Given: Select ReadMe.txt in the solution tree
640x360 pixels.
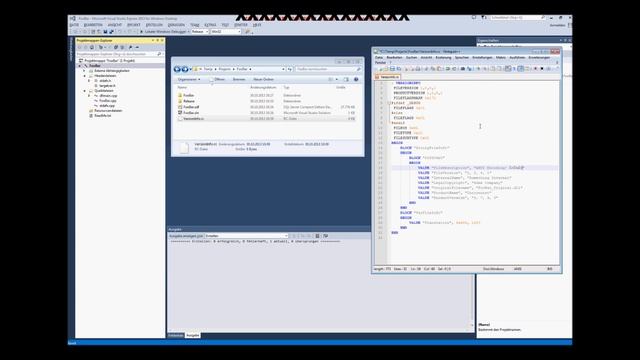Looking at the screenshot, I should (x=102, y=116).
